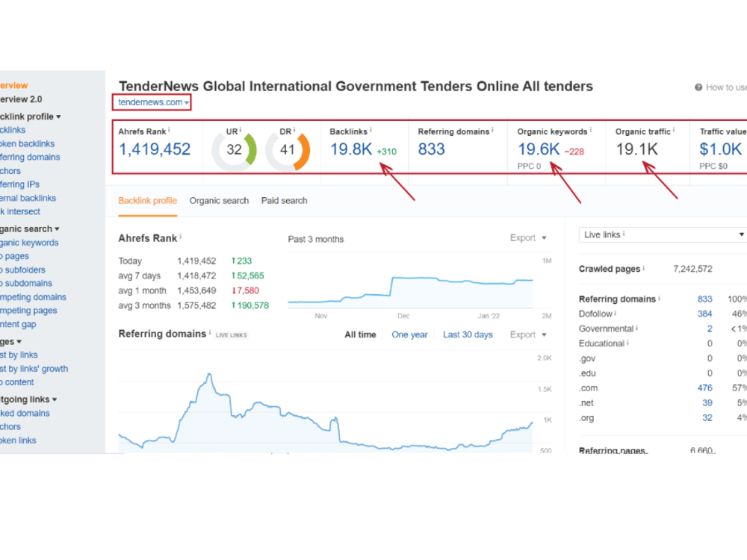
Task: Open Export dropdown for Referring domains chart
Action: [x=528, y=335]
